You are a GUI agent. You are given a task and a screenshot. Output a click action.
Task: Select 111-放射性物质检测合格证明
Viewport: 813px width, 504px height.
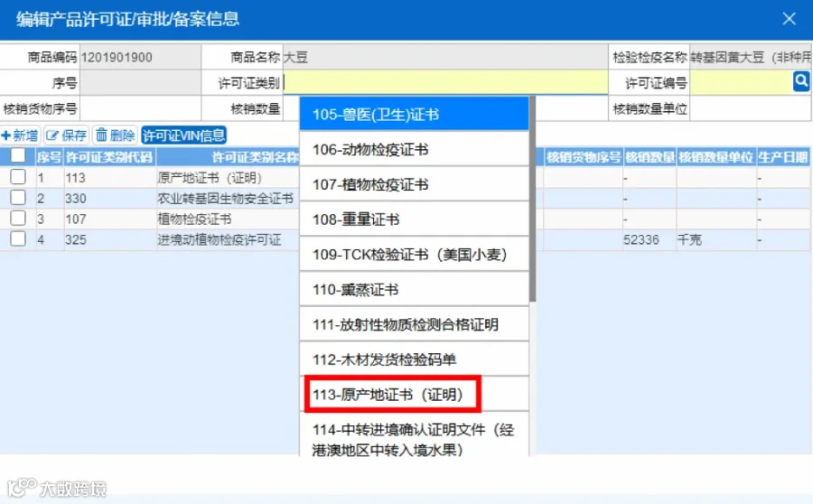tap(414, 324)
